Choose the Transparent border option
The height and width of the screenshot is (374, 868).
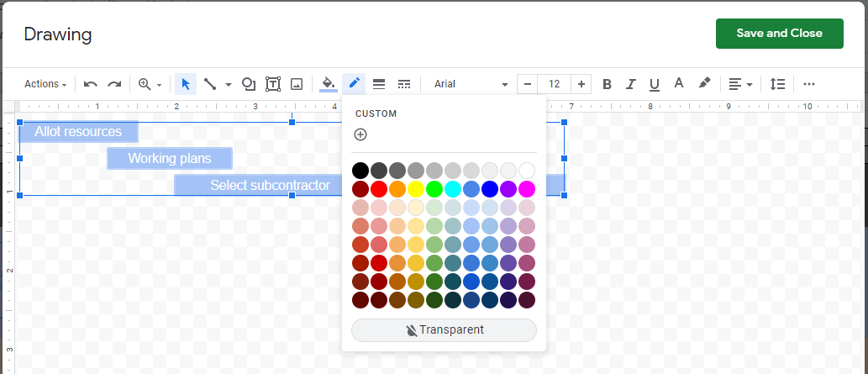click(x=444, y=330)
